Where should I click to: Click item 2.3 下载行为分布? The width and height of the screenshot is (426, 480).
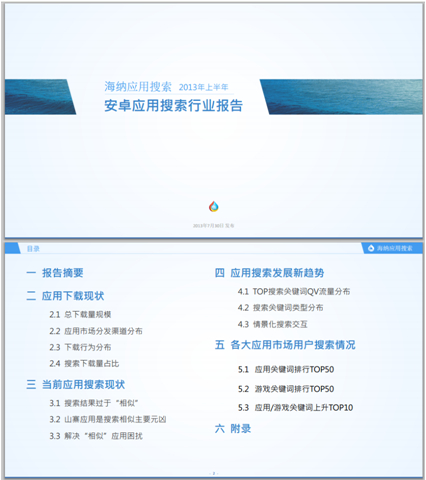[x=80, y=347]
